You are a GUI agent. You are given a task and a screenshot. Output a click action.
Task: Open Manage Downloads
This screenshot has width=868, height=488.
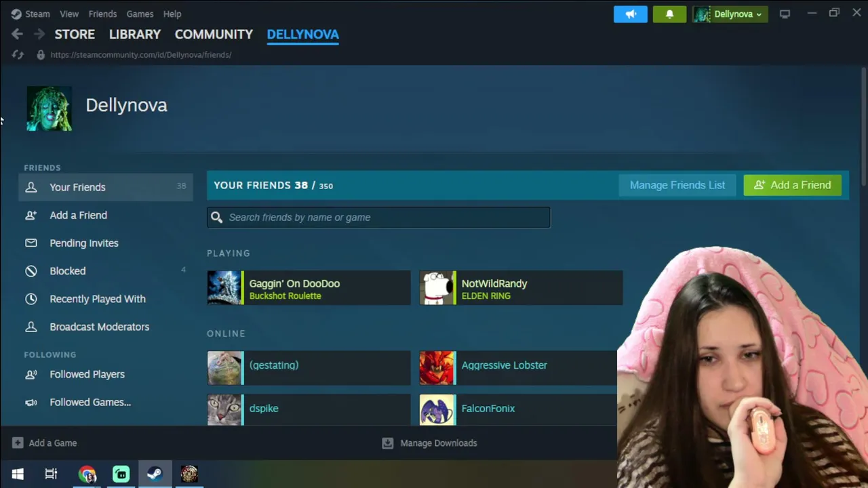(x=430, y=443)
